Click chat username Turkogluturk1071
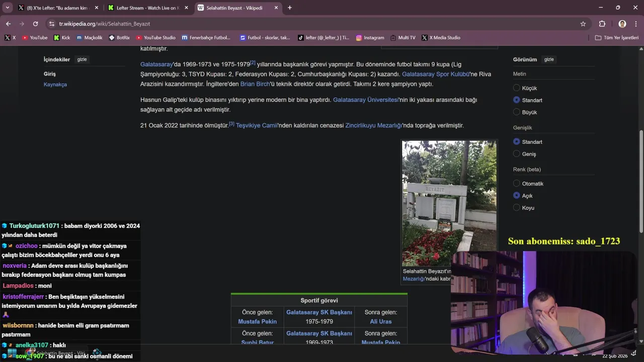644x362 pixels. click(34, 226)
